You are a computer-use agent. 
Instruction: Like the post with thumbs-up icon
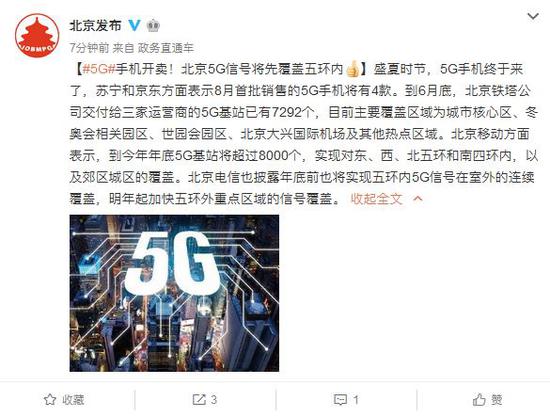479,399
